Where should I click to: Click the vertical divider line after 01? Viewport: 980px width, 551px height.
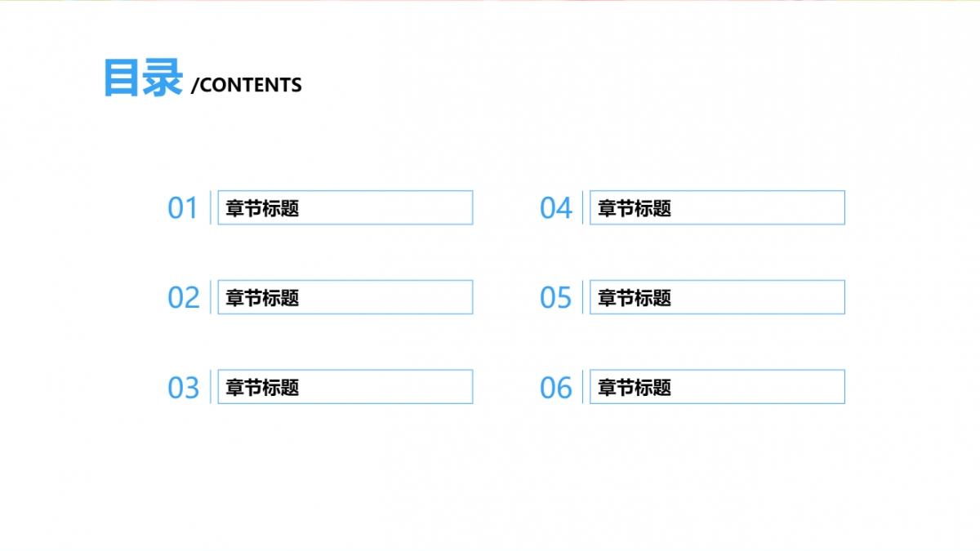[211, 207]
